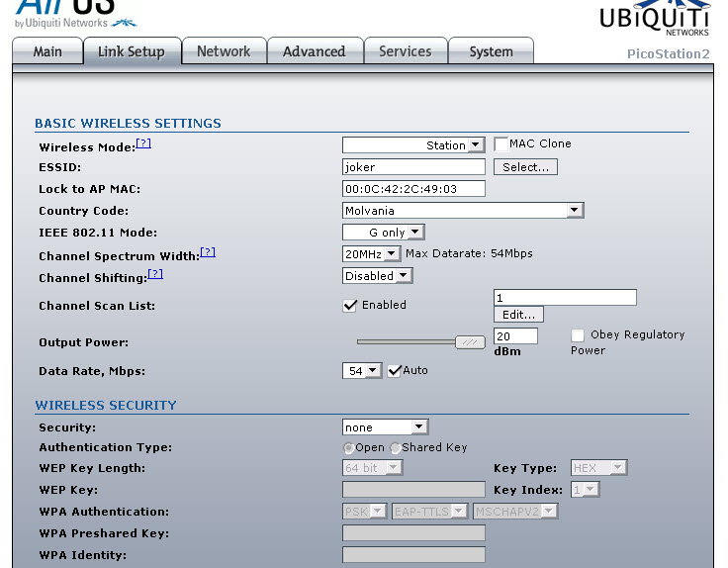This screenshot has width=728, height=568.
Task: Open the Key Index dropdown
Action: [585, 490]
